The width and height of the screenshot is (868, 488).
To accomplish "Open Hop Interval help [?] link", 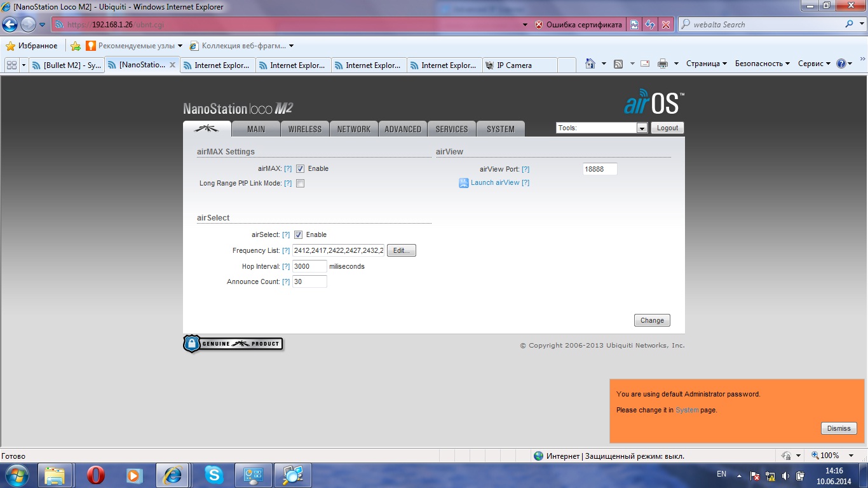I will coord(286,267).
